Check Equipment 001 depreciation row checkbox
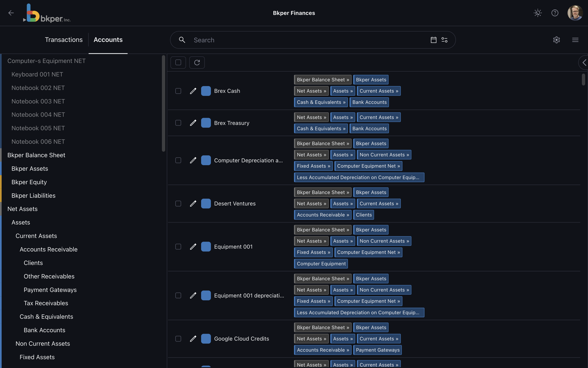 coord(178,295)
